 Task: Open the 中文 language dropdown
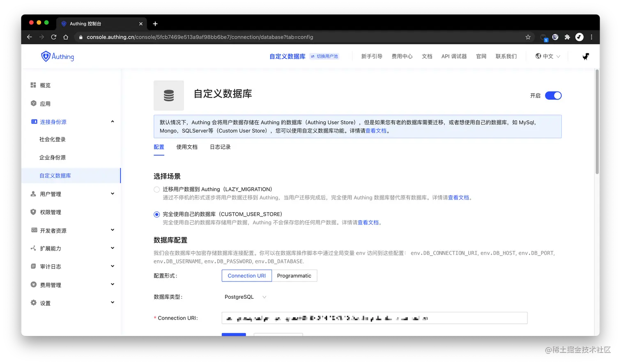coord(548,56)
